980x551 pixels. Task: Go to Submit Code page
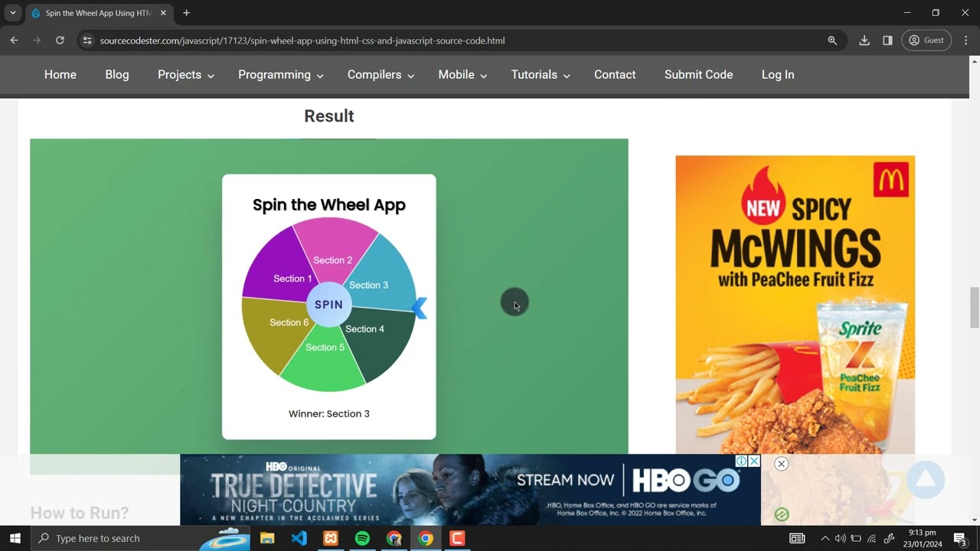(x=699, y=75)
